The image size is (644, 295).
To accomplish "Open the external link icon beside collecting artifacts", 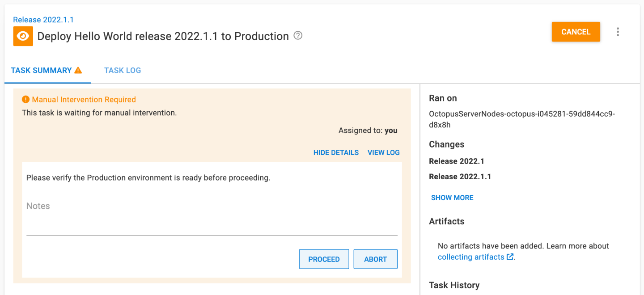I will tap(510, 257).
